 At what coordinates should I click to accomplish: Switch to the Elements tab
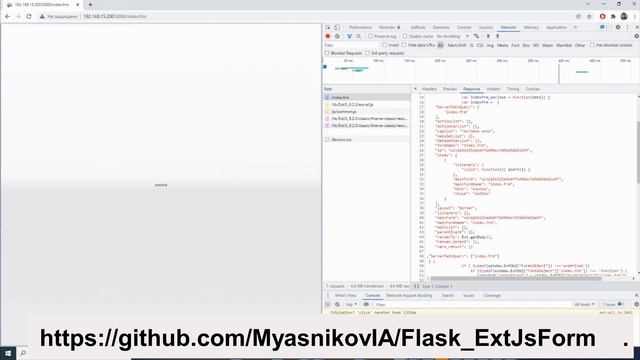pyautogui.click(x=441, y=27)
